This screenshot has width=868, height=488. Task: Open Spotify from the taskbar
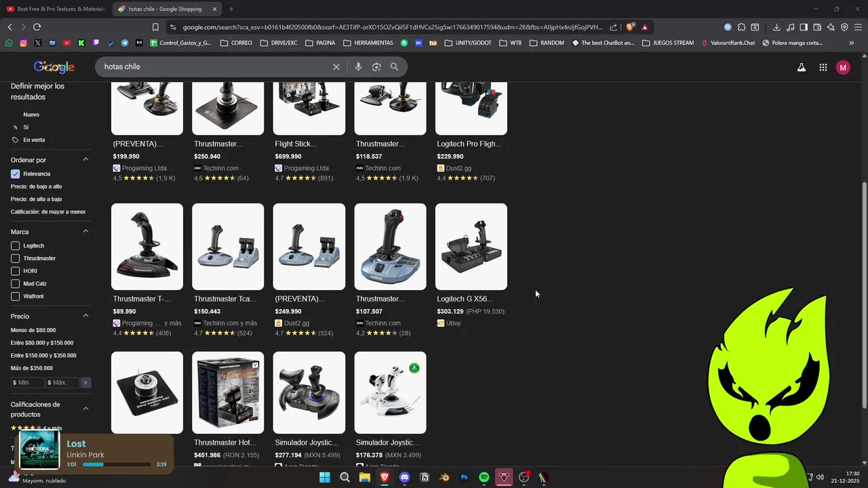click(484, 477)
